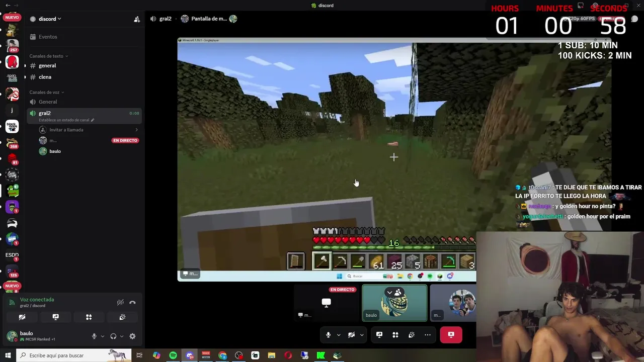Open microphone options chevron in call bar
Screen dimensions: 644x362
click(339, 335)
